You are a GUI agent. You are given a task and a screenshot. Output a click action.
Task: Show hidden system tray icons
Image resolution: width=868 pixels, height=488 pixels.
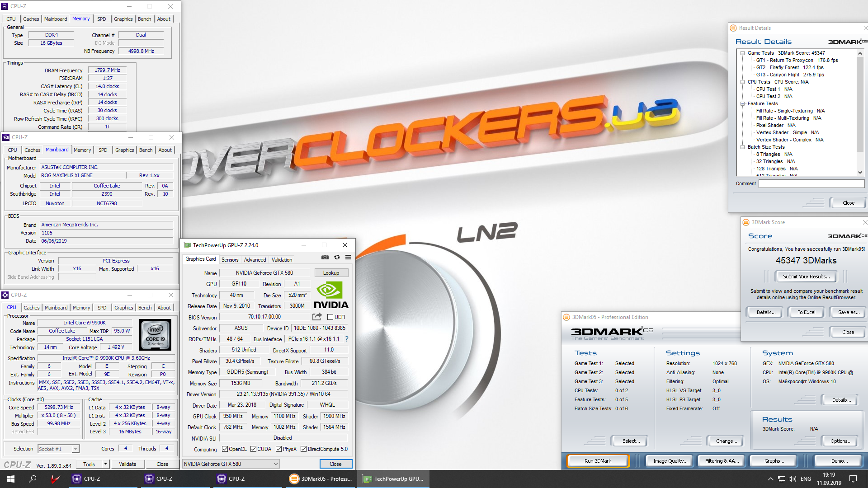pos(770,479)
